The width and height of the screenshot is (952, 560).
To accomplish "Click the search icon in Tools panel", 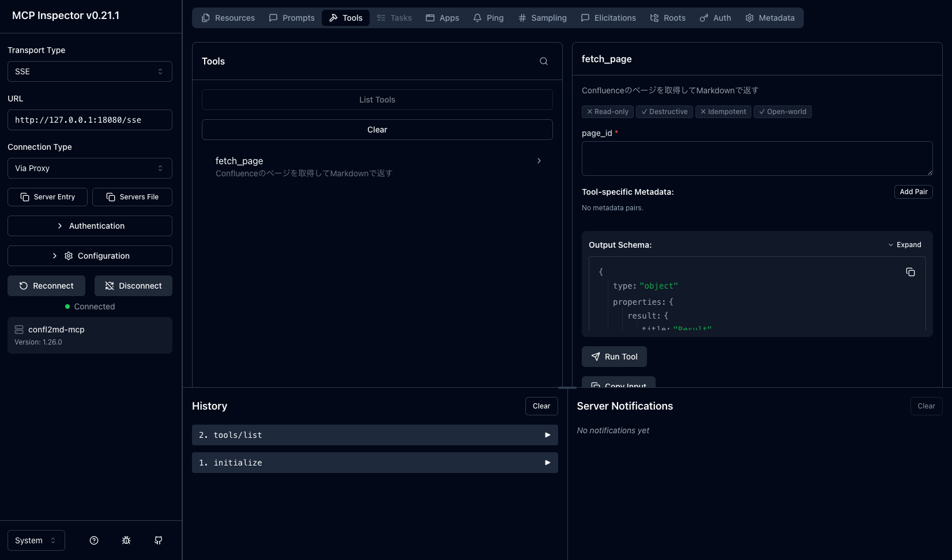I will [543, 61].
